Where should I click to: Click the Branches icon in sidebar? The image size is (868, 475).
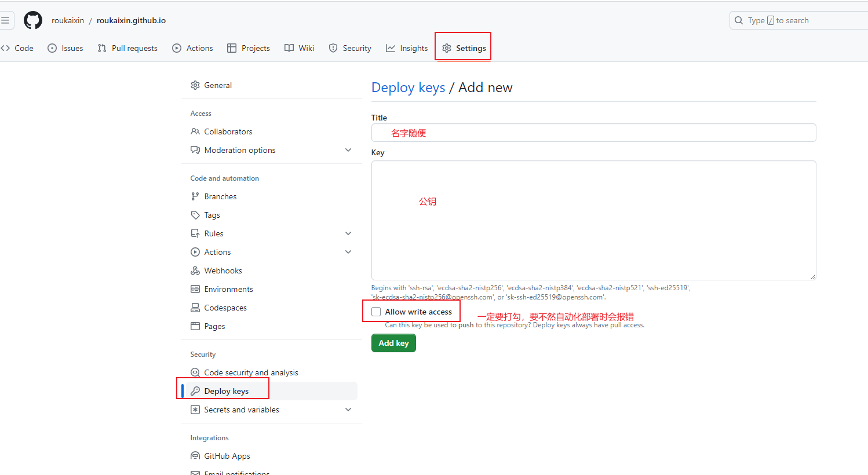[x=195, y=196]
